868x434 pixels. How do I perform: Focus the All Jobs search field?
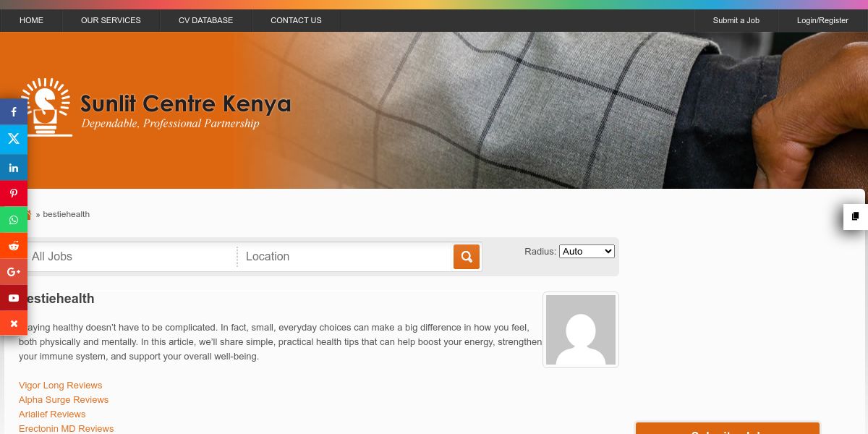click(x=129, y=257)
